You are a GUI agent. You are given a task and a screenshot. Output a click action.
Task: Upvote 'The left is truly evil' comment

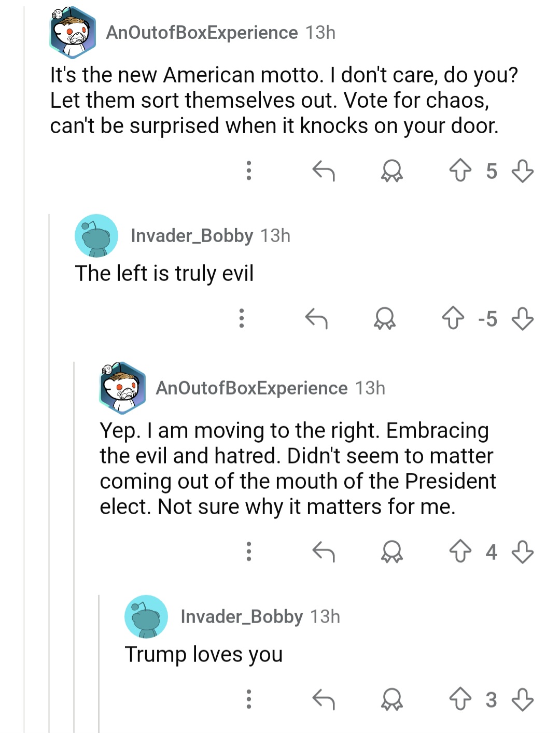(x=453, y=318)
